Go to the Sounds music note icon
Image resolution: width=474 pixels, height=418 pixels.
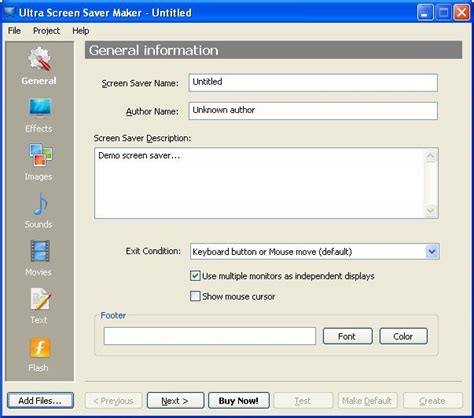coord(40,204)
